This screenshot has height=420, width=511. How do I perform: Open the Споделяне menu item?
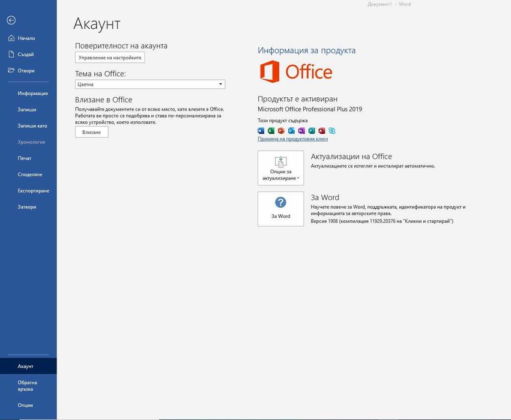[28, 175]
